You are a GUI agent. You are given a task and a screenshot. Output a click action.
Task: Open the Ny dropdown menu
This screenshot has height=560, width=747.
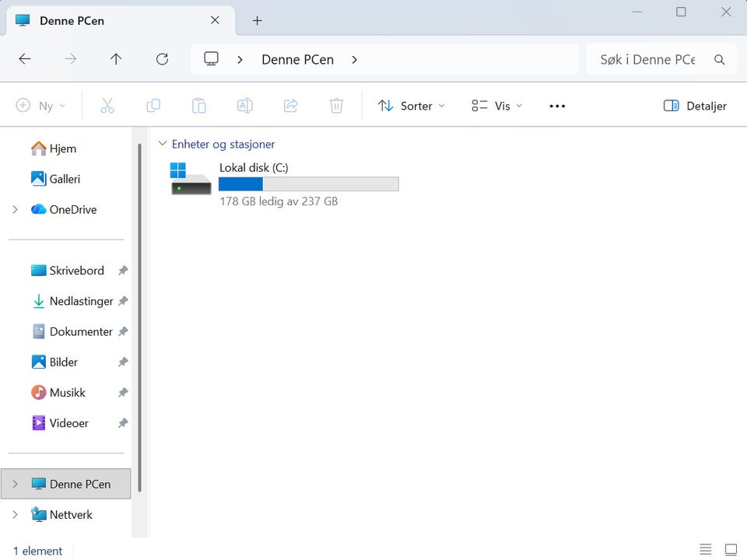coord(41,106)
